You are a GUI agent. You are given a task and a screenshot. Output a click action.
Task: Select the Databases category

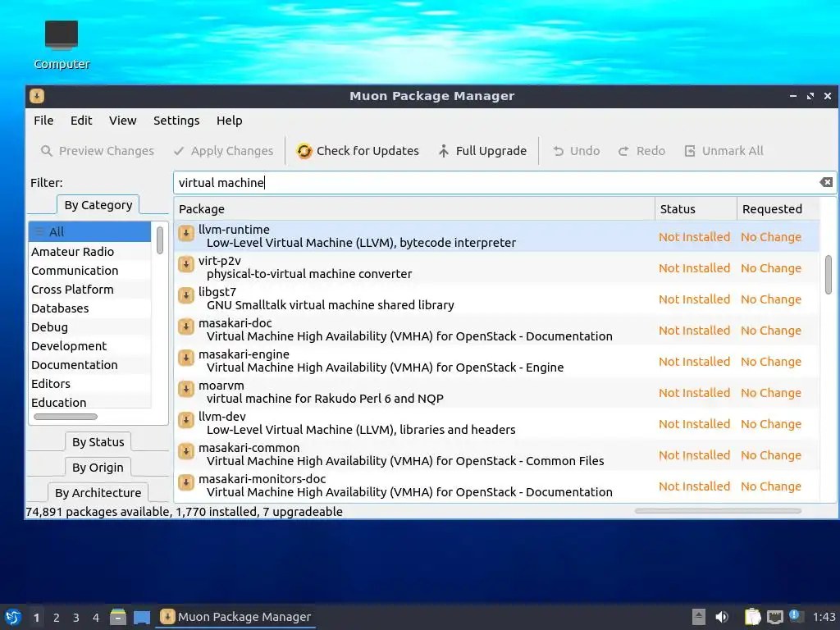tap(90, 308)
